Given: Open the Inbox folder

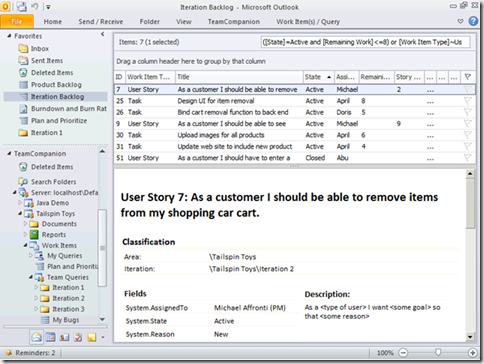Looking at the screenshot, I should (40, 49).
